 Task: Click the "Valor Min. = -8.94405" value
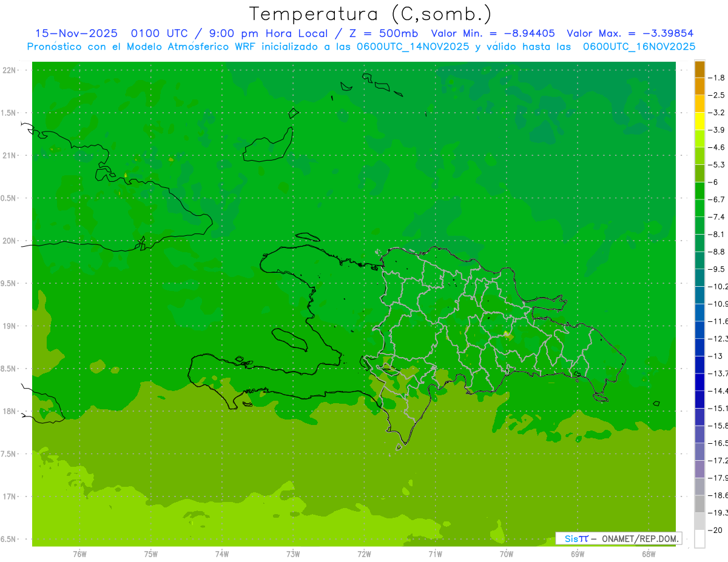[x=493, y=33]
